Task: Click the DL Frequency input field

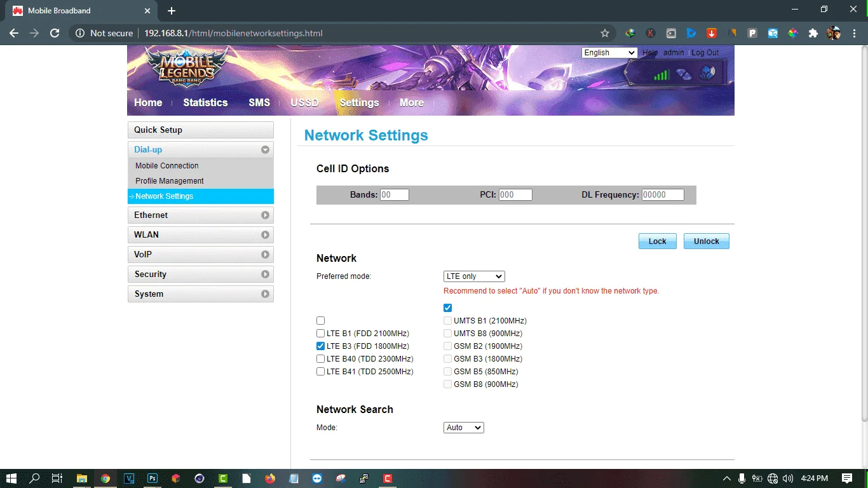Action: pos(663,195)
